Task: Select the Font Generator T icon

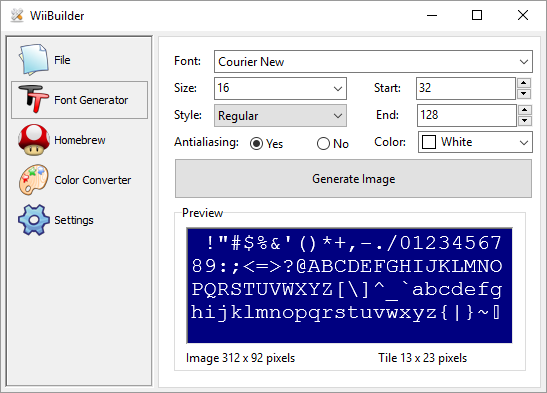Action: coord(33,99)
